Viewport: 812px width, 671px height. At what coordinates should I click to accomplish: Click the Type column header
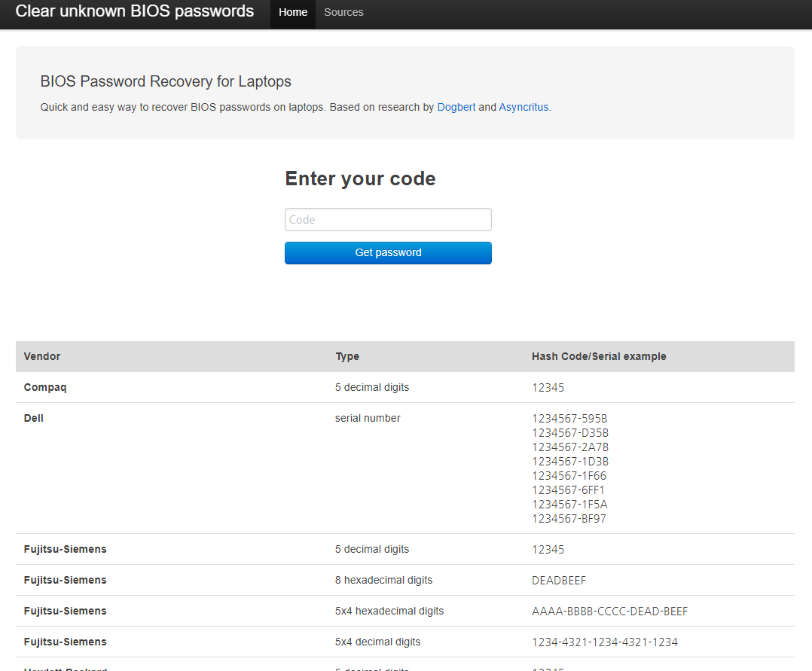(347, 356)
